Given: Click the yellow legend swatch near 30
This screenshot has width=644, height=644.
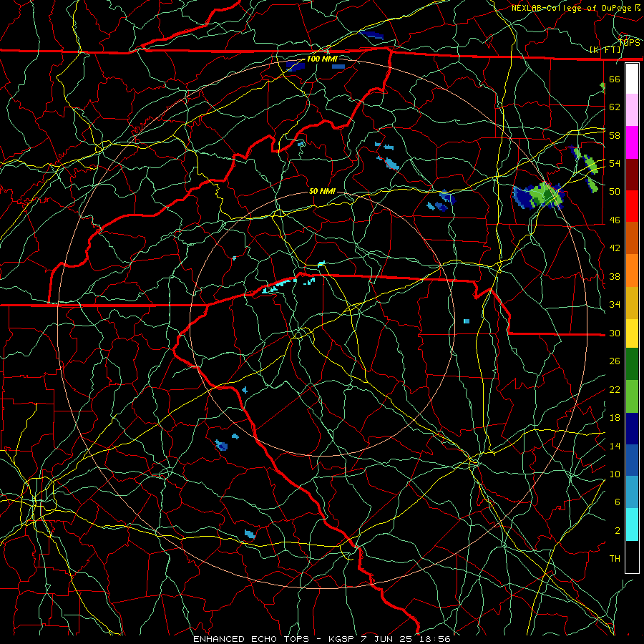Looking at the screenshot, I should tap(632, 333).
